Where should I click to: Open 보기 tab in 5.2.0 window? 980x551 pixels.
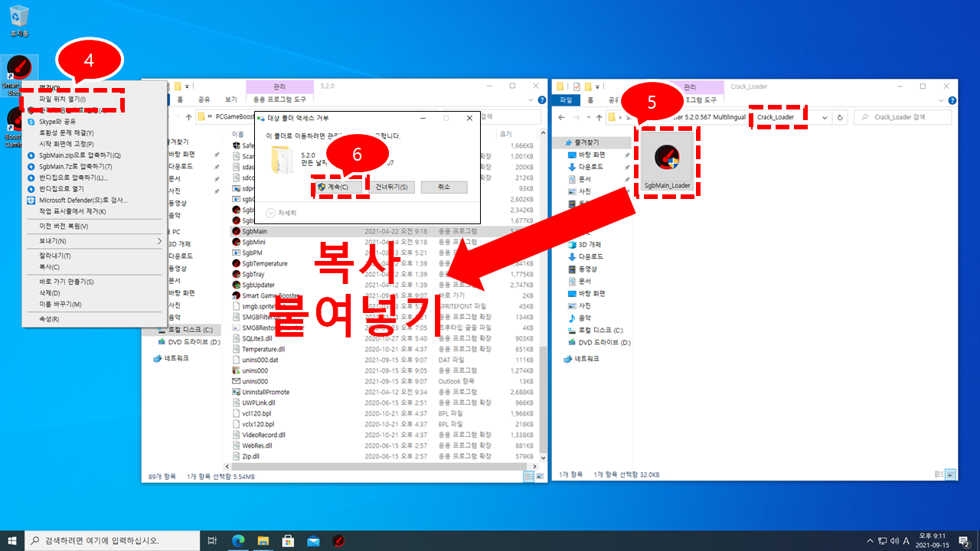point(230,99)
